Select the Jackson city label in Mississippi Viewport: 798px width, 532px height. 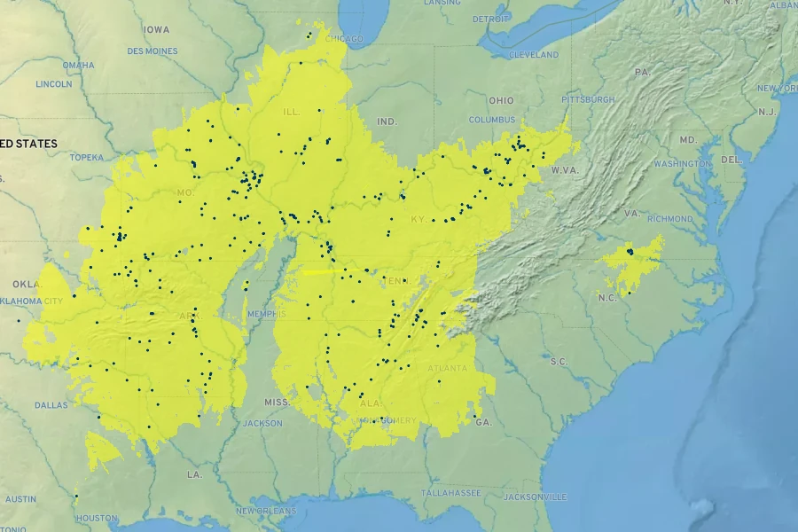point(262,424)
